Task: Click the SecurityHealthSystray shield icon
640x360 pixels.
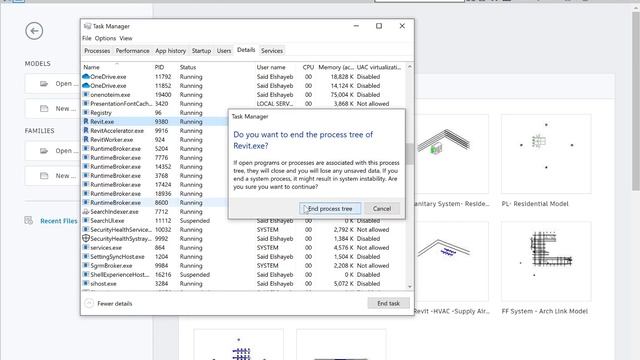Action: click(x=86, y=238)
